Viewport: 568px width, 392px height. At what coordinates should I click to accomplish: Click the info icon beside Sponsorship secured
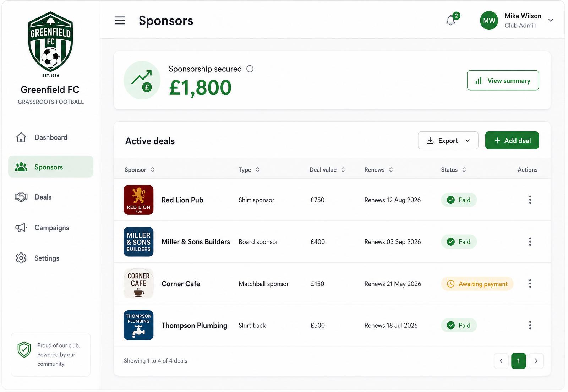click(250, 69)
